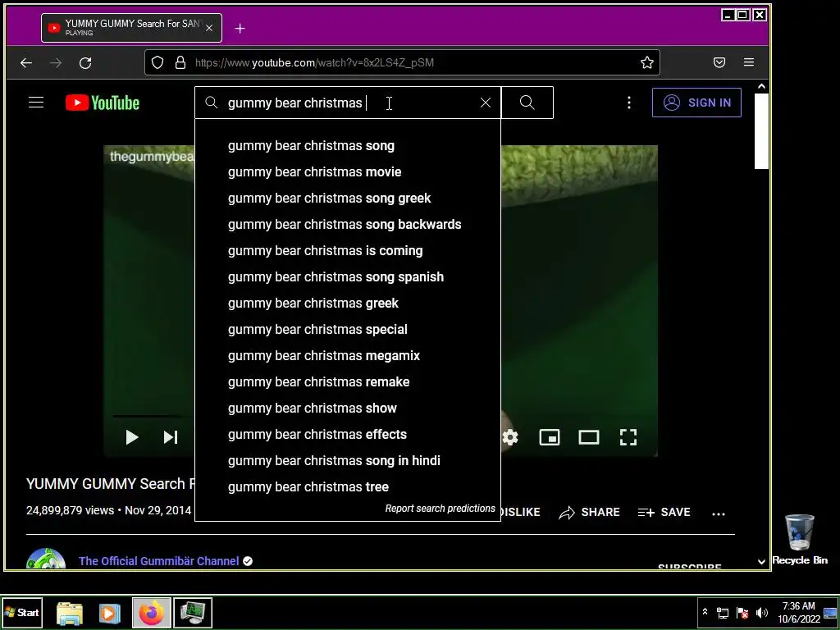Switch the video to full screen
This screenshot has width=840, height=630.
click(628, 437)
